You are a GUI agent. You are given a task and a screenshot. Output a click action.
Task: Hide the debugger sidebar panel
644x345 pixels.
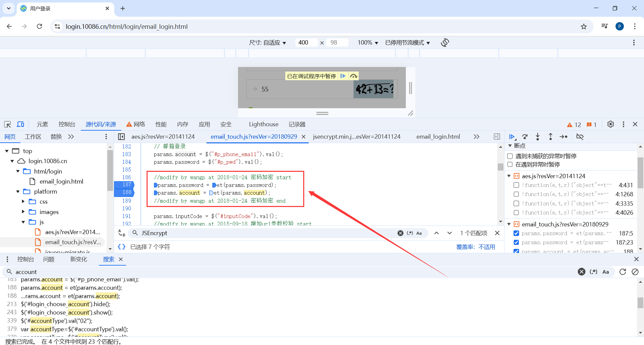point(497,137)
